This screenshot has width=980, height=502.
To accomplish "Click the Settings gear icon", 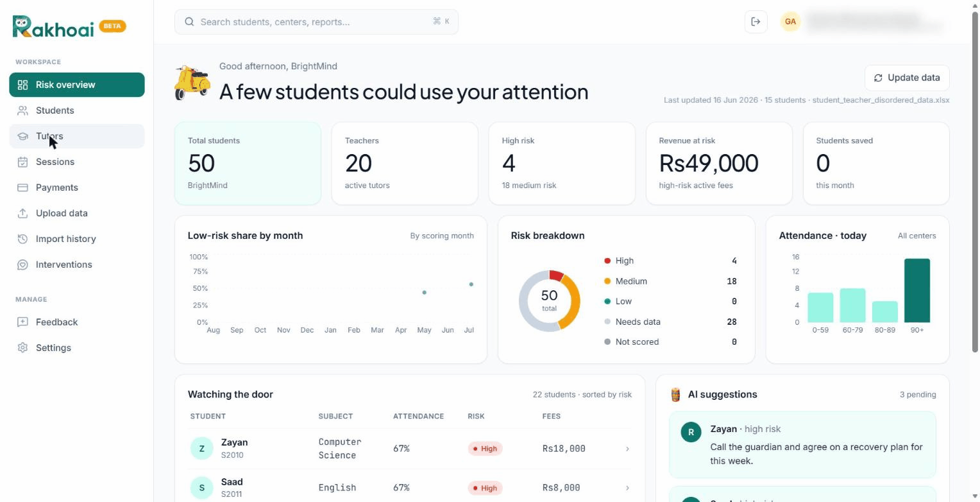I will (x=22, y=348).
